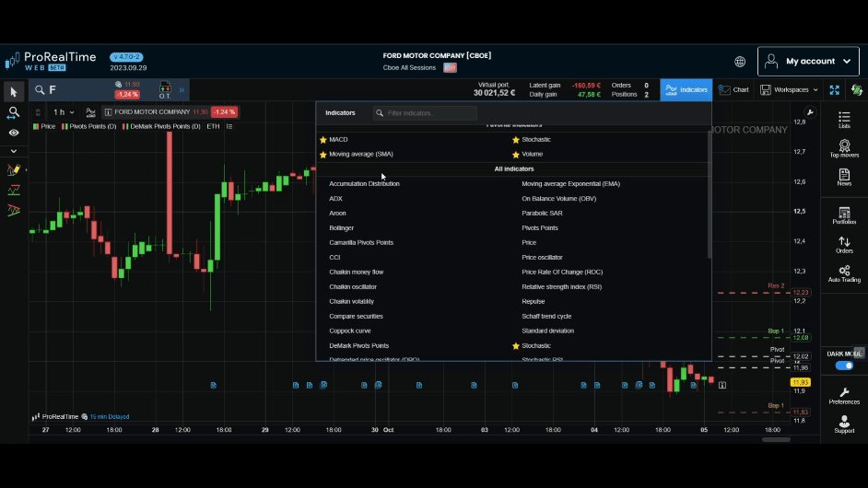
Task: Click the US flag session icon
Action: coord(450,67)
